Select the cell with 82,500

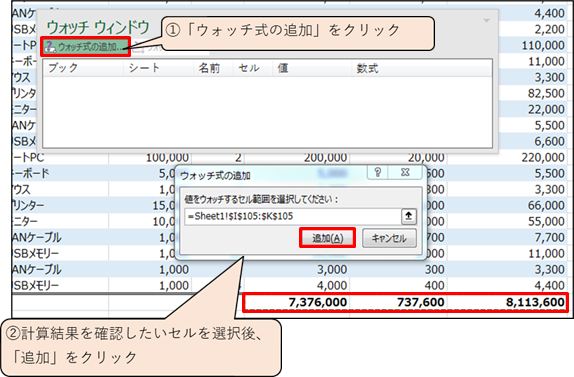533,93
